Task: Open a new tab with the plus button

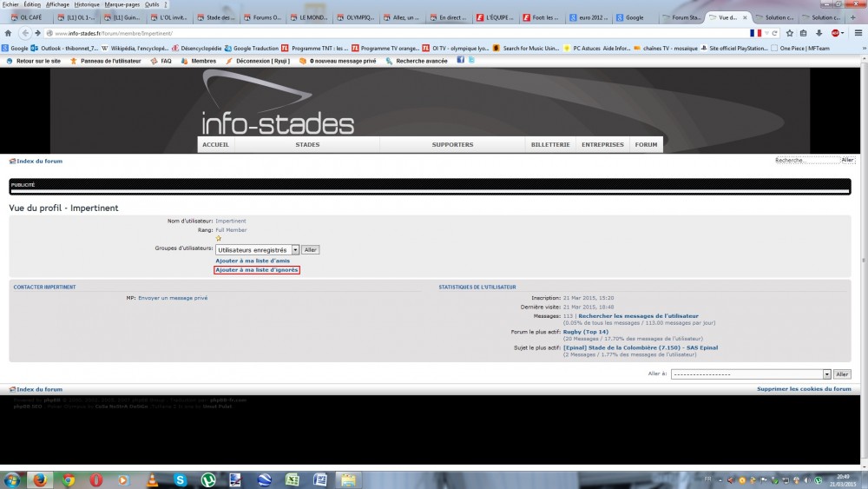Action: [x=853, y=17]
